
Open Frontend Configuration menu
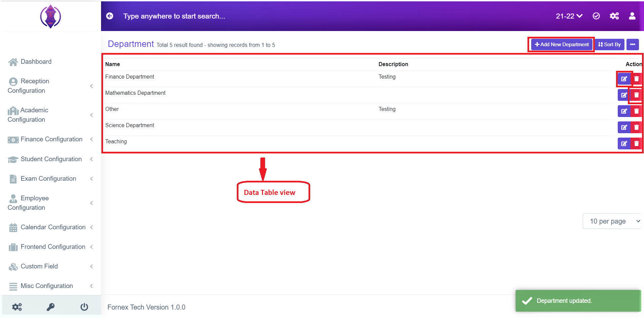tap(51, 247)
